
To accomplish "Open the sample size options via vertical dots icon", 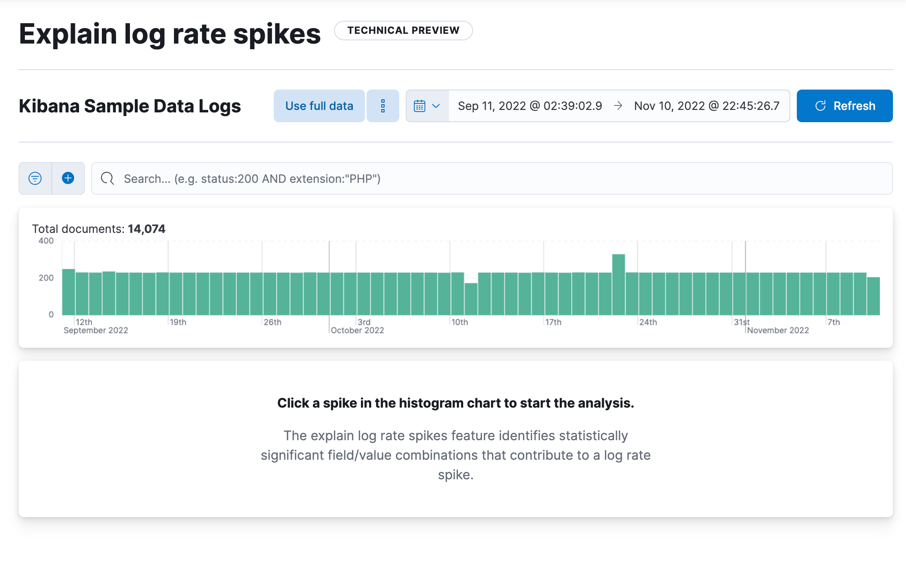I will tap(383, 106).
